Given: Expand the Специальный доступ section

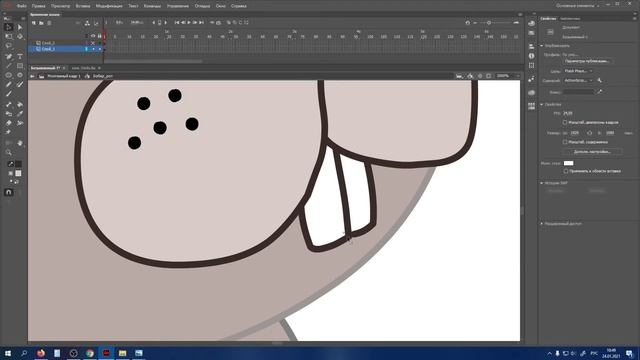Looking at the screenshot, I should tap(542, 224).
